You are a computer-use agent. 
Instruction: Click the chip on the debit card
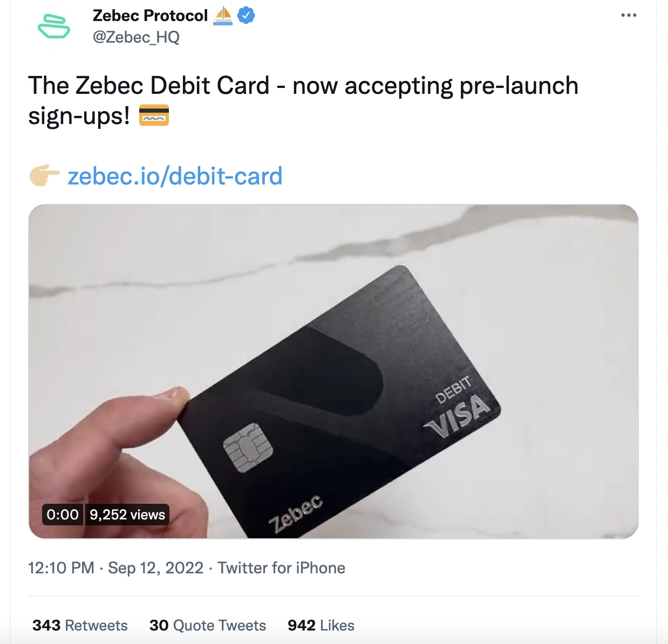[248, 447]
